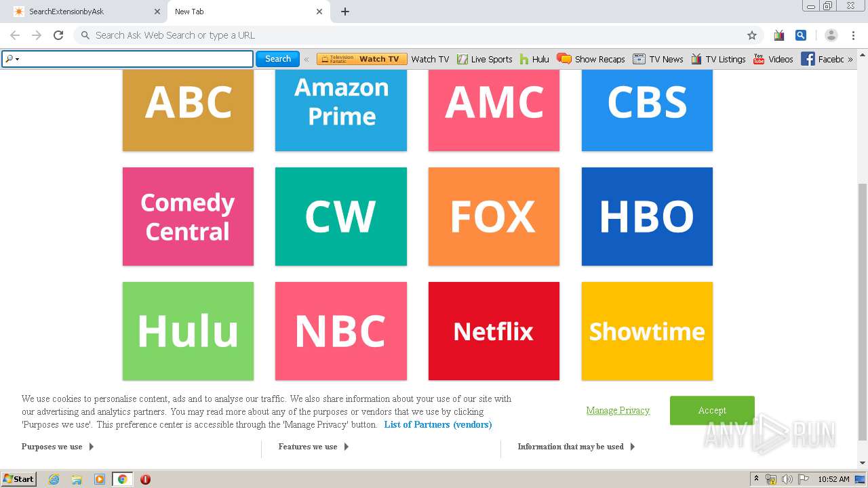The width and height of the screenshot is (868, 488).
Task: Open the Amazon Prime tile
Action: pyautogui.click(x=341, y=110)
